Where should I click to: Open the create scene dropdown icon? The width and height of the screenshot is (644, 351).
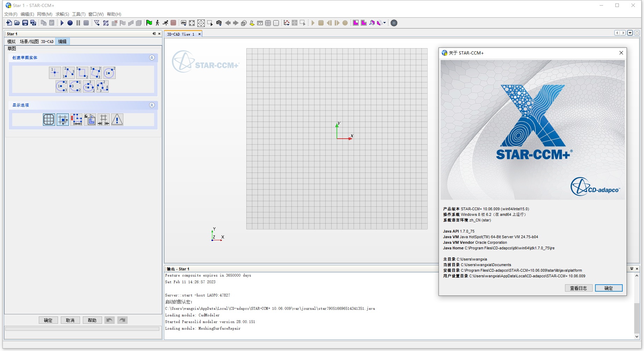click(x=183, y=23)
